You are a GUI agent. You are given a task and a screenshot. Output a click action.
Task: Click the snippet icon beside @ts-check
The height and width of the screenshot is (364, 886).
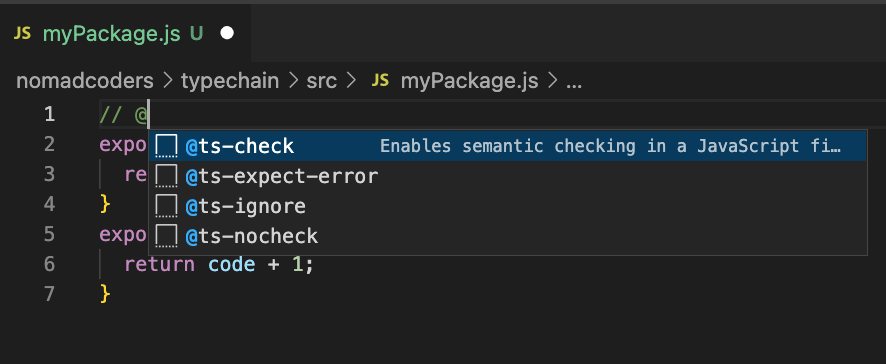coord(167,146)
